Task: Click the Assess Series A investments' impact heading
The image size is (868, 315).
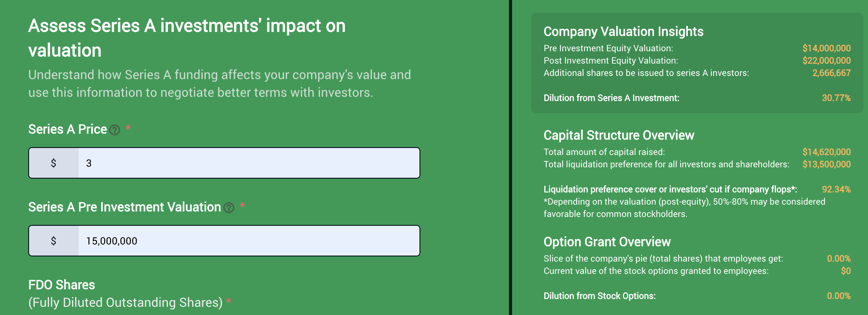Action: coord(187,38)
